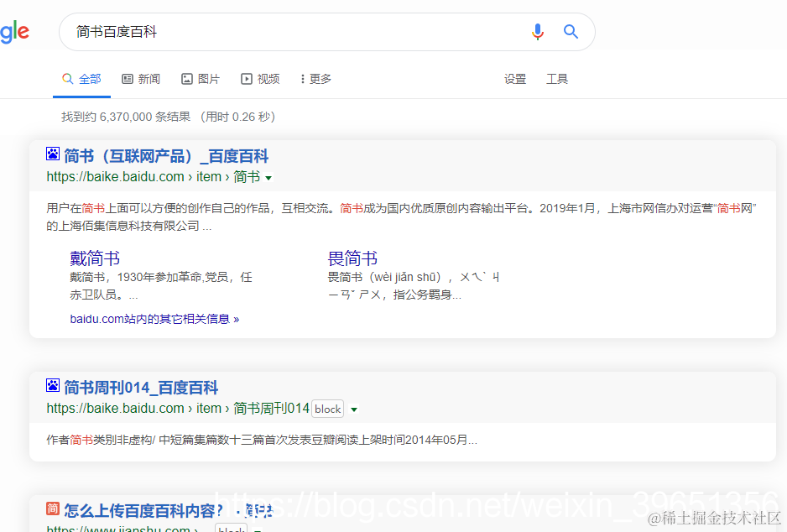Image resolution: width=787 pixels, height=532 pixels.
Task: Click the Google logo fragment at top left
Action: tap(13, 31)
